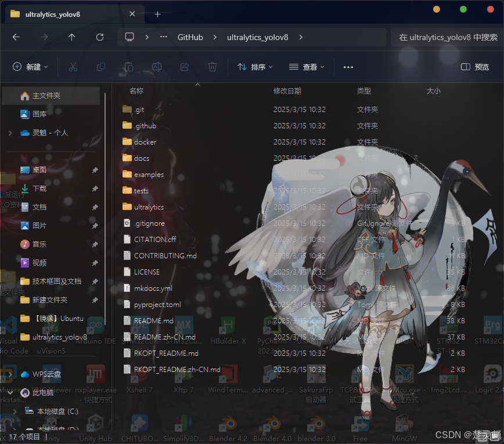Viewport: 504px width, 444px height.
Task: Close the ultralytics_yolov8 tab
Action: point(132,14)
